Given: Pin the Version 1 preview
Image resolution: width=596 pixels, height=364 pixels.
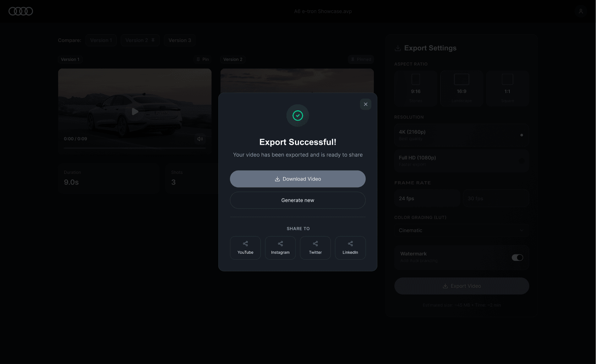Looking at the screenshot, I should pyautogui.click(x=203, y=59).
